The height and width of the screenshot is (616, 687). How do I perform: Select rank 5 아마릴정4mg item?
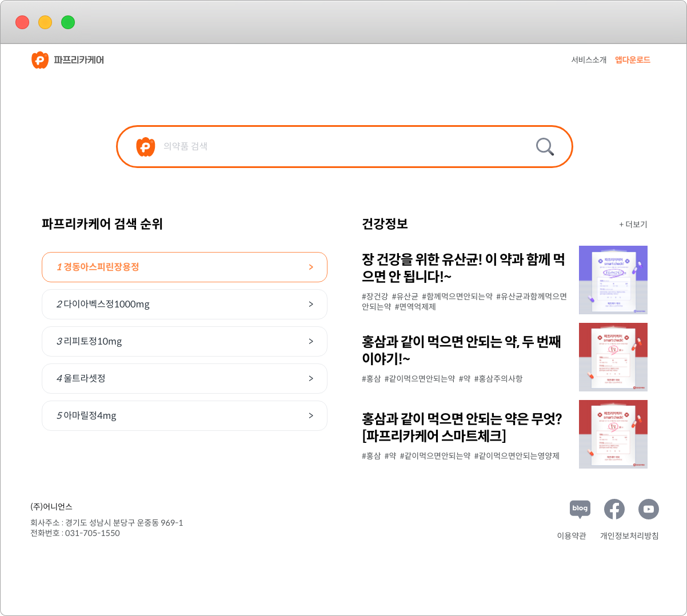pos(184,415)
